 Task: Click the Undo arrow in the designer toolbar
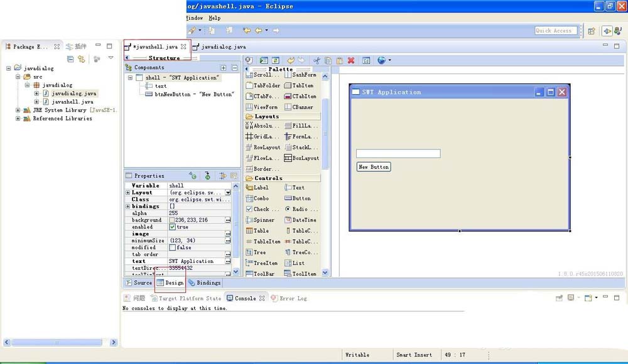[290, 61]
